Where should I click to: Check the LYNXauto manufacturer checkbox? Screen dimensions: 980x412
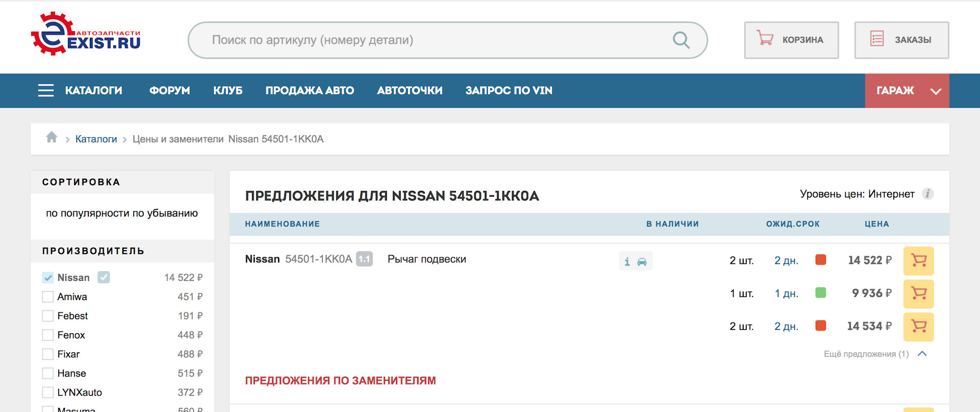(x=48, y=393)
